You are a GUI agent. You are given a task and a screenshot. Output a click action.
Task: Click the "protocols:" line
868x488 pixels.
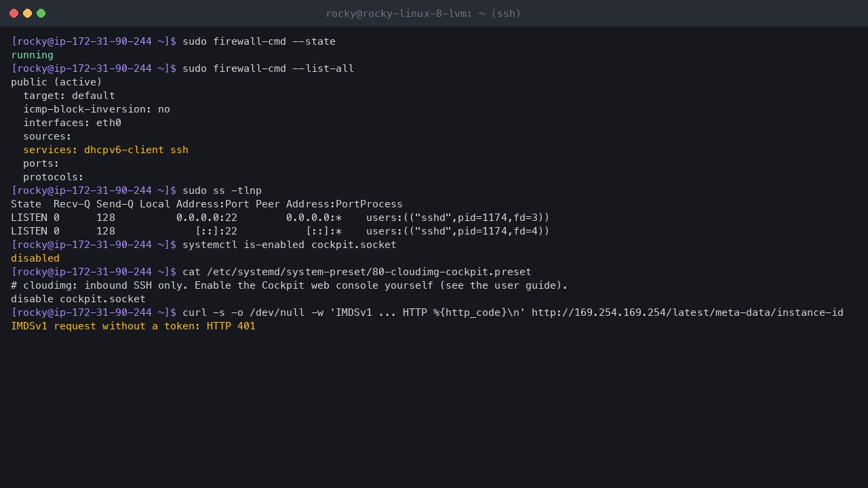54,177
